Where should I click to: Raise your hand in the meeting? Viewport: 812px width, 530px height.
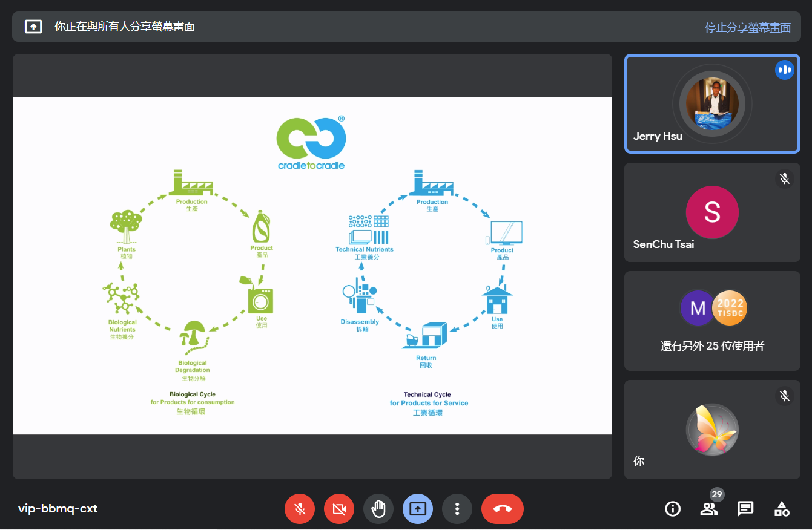tap(378, 509)
